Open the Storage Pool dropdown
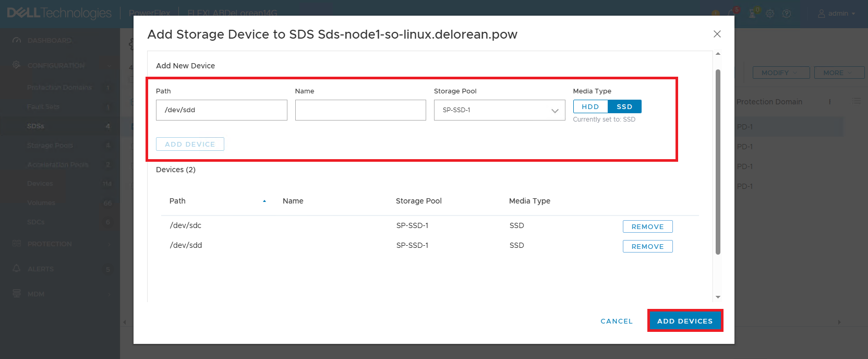This screenshot has width=868, height=359. [499, 110]
